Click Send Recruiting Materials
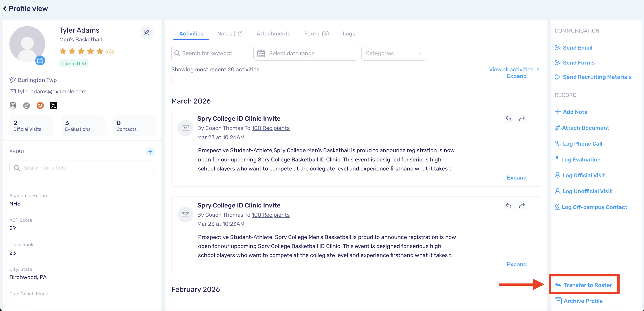This screenshot has width=644, height=311. [593, 77]
